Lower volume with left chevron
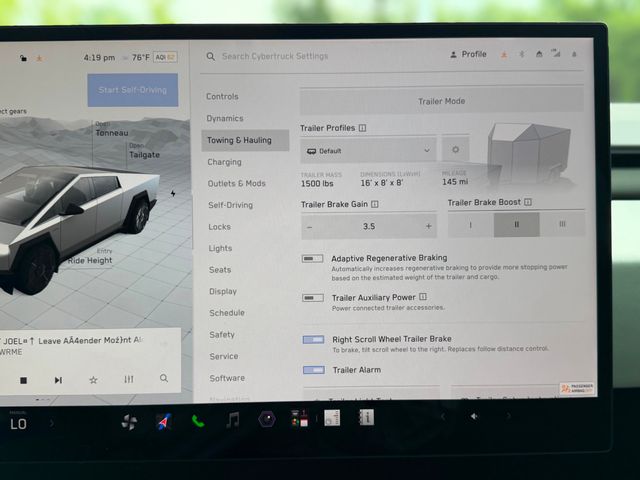This screenshot has height=480, width=640. 443,417
